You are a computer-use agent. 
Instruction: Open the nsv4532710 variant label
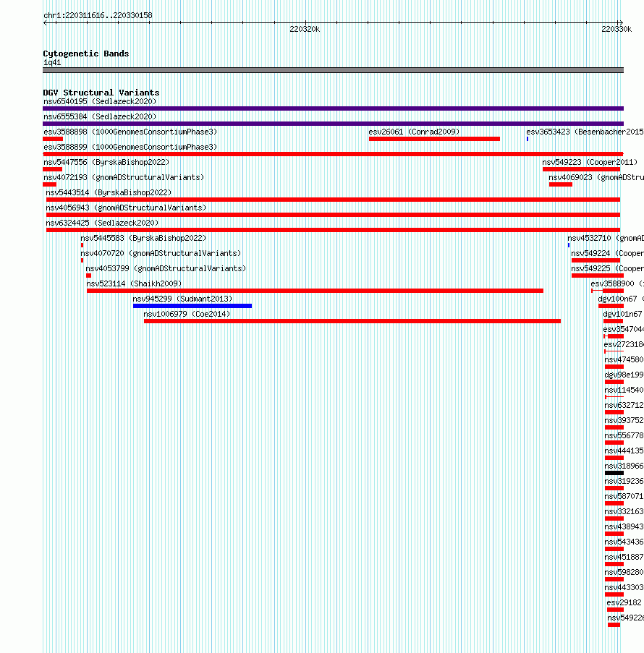pyautogui.click(x=606, y=238)
